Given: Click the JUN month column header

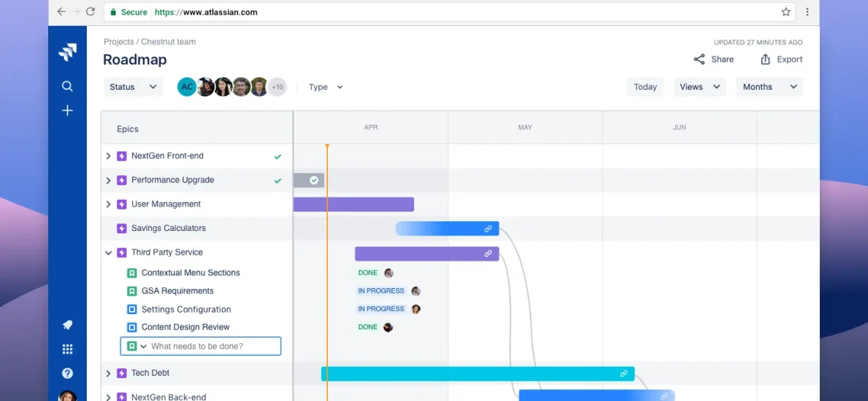Looking at the screenshot, I should point(680,128).
